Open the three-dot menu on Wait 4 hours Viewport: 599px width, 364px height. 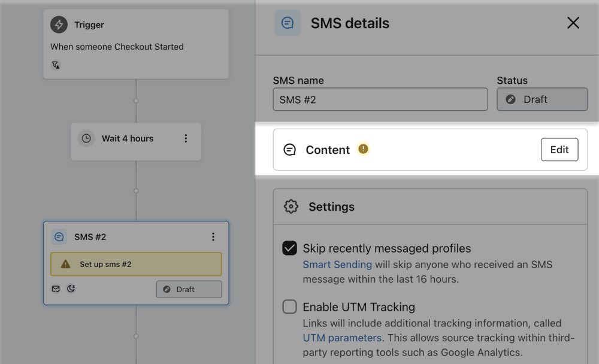point(186,138)
